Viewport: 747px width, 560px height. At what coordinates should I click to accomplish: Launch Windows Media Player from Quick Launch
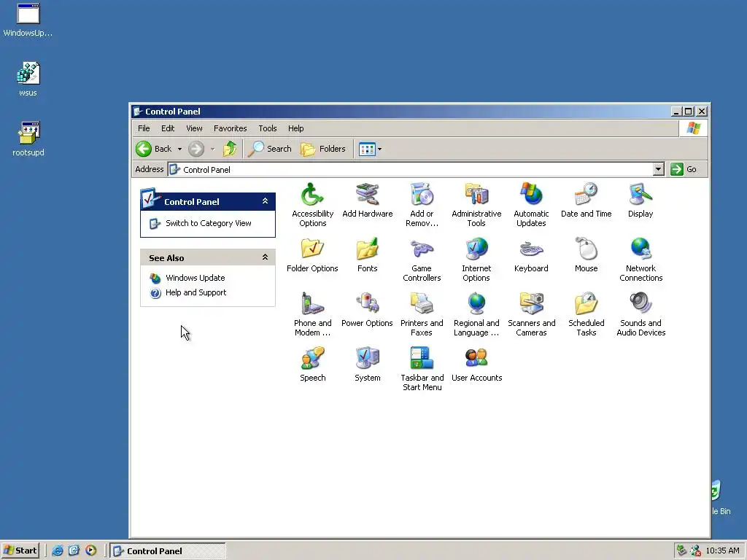[x=91, y=551]
